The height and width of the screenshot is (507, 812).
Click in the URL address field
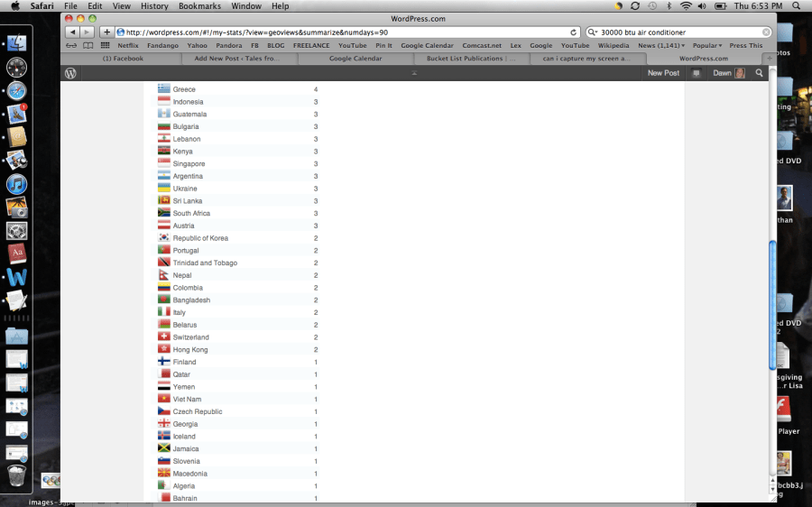[x=343, y=32]
